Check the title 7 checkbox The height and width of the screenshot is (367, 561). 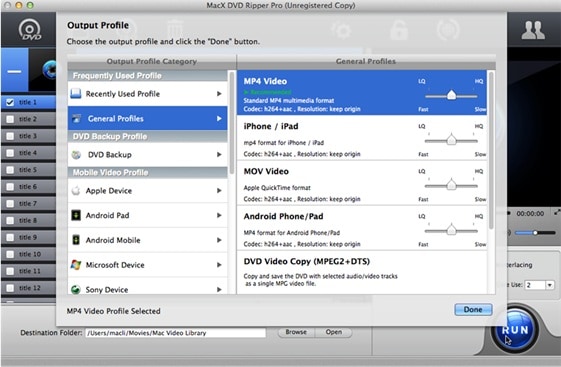(10, 204)
